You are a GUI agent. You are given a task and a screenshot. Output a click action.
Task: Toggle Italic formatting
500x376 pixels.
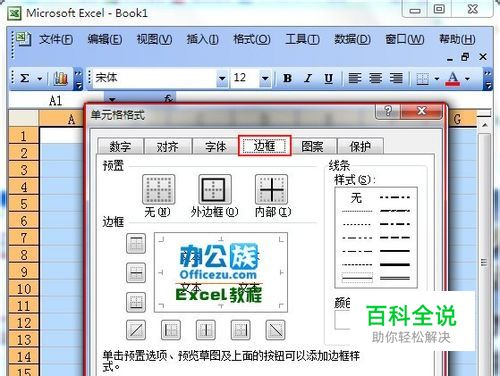click(x=308, y=78)
